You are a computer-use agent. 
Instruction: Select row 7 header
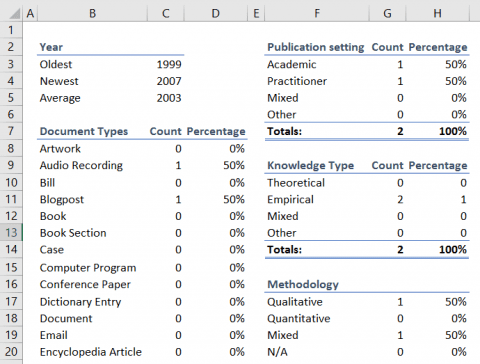11,131
